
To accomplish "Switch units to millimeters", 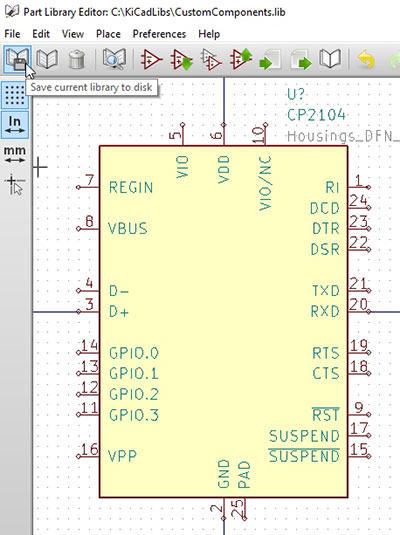I will pyautogui.click(x=15, y=154).
